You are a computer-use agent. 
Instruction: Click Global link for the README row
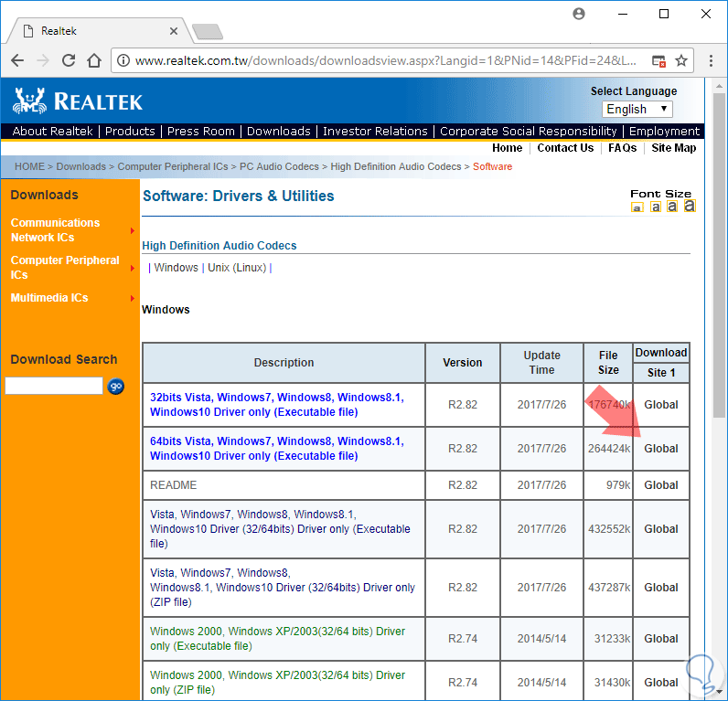pyautogui.click(x=660, y=485)
